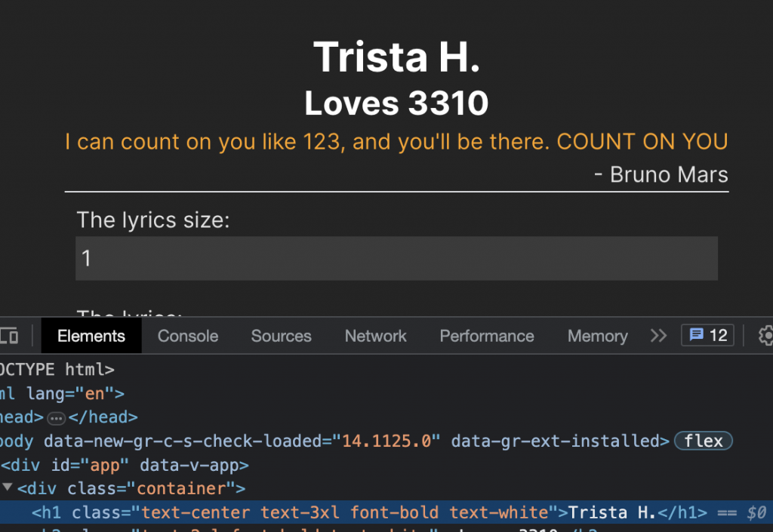Open the Console tab
The height and width of the screenshot is (532, 773).
coord(188,337)
